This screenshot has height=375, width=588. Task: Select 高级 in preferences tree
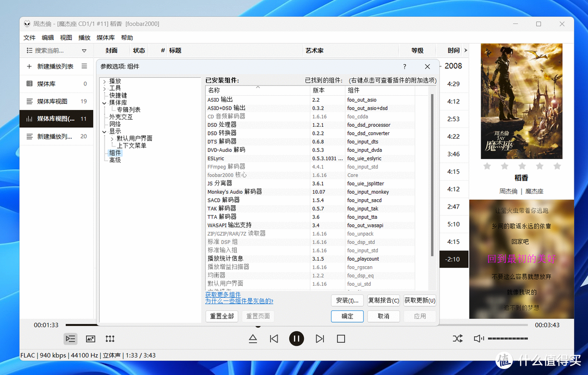115,160
